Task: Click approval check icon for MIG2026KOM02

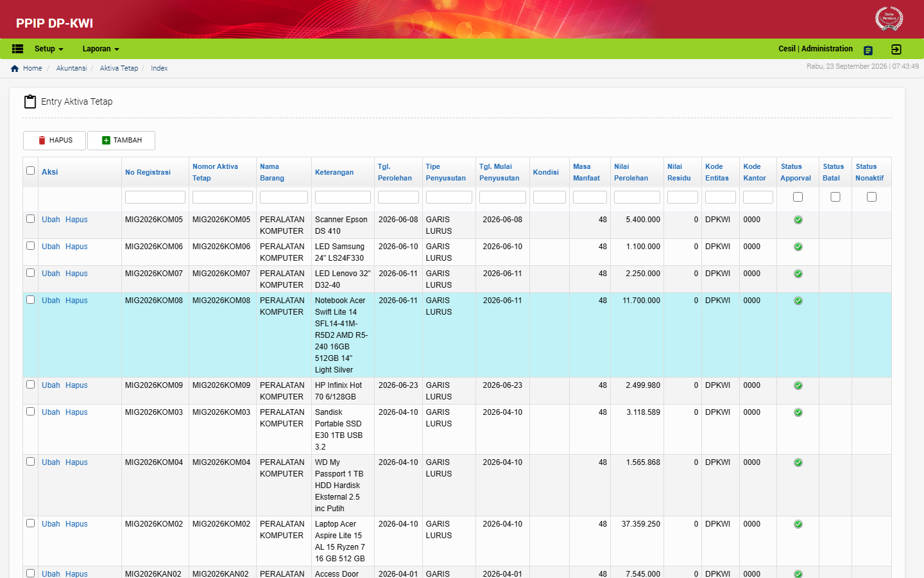Action: [x=798, y=524]
